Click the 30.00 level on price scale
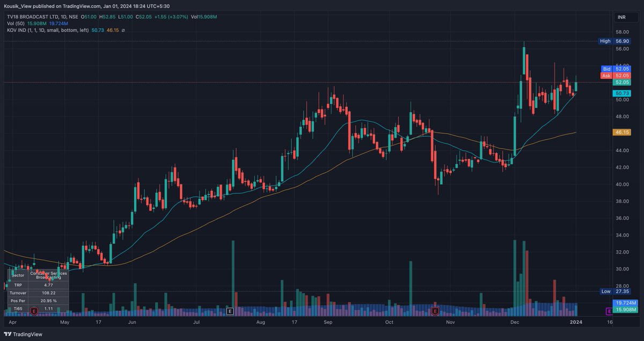 622,269
